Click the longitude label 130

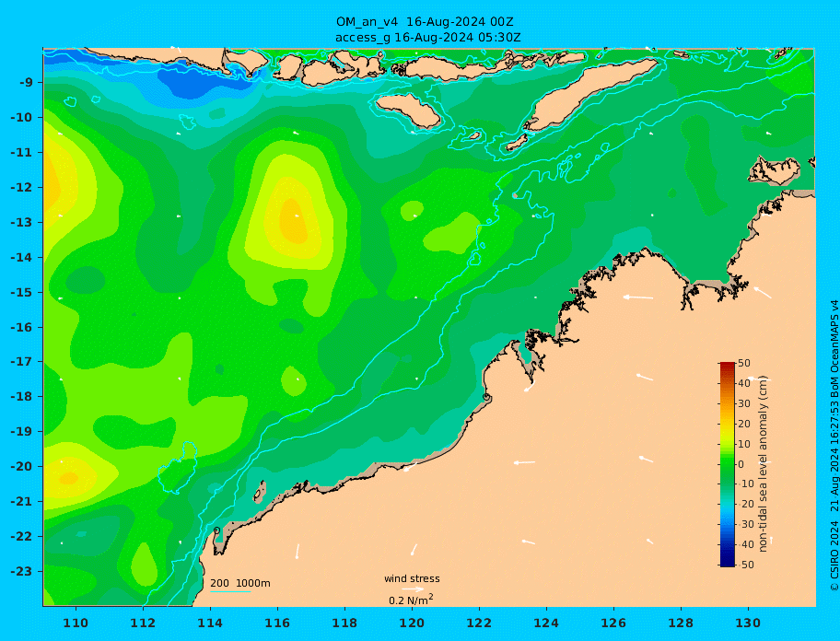[x=748, y=623]
